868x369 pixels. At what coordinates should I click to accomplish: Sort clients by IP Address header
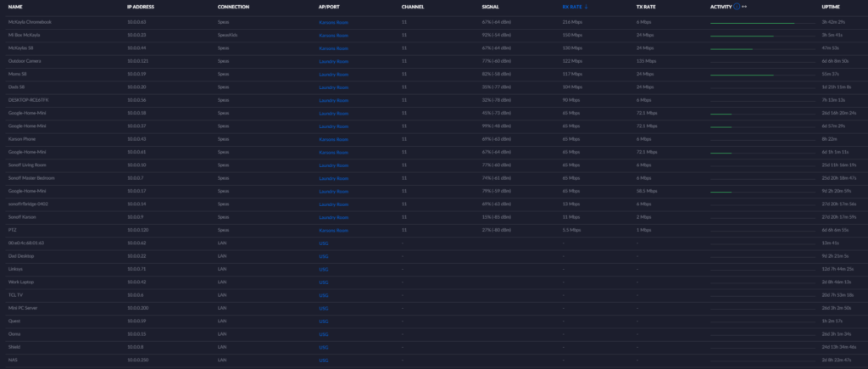coord(141,7)
